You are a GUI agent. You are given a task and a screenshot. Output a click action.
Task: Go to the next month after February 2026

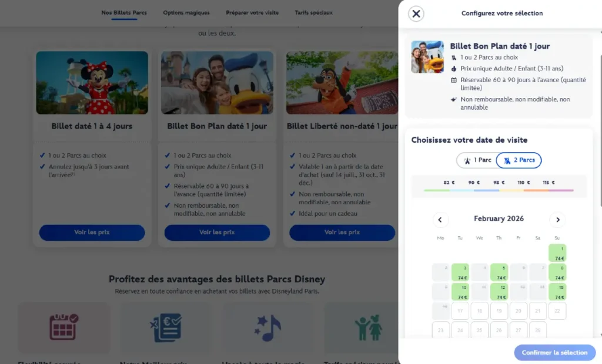pyautogui.click(x=557, y=220)
